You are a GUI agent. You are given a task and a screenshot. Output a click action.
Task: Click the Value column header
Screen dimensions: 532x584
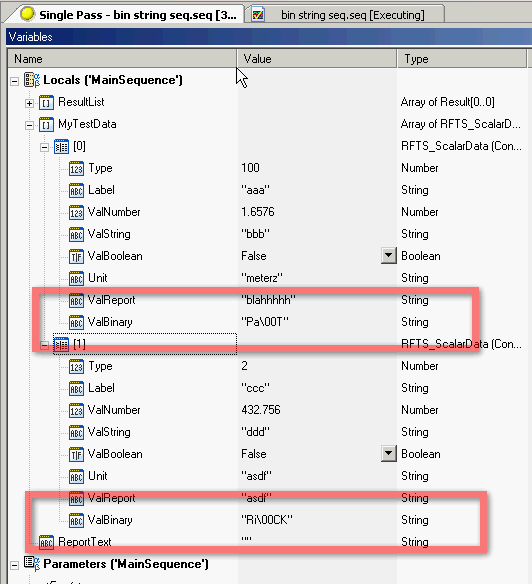click(317, 59)
